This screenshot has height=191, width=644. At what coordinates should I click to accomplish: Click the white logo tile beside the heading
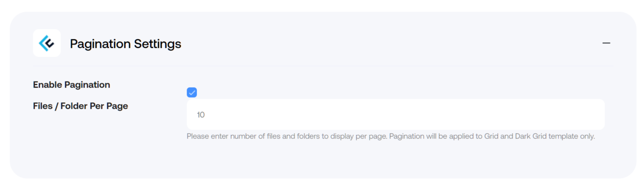click(x=47, y=43)
